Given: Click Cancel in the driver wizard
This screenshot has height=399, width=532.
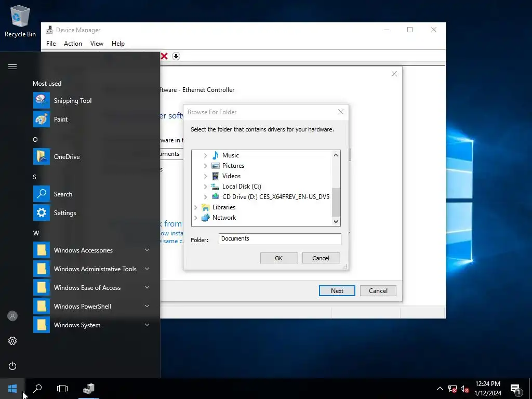Looking at the screenshot, I should point(378,291).
